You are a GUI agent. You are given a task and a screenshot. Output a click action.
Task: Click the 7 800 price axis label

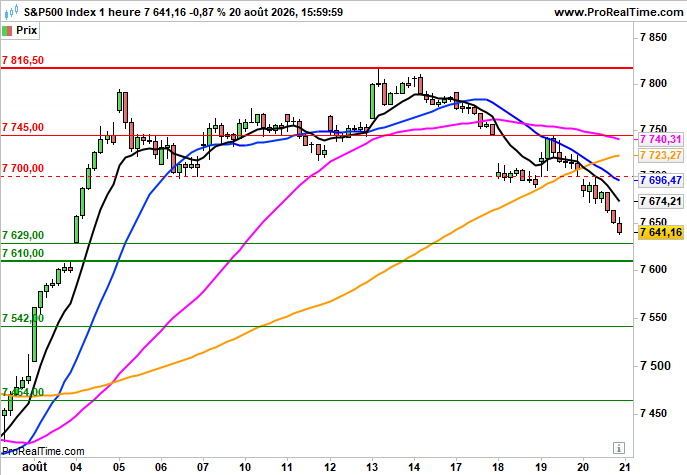point(653,83)
